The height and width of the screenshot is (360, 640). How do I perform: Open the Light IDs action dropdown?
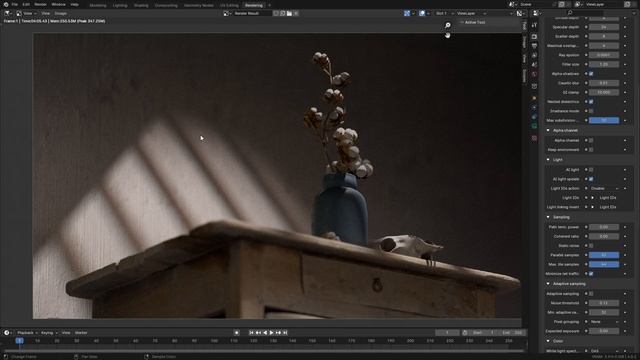(604, 189)
